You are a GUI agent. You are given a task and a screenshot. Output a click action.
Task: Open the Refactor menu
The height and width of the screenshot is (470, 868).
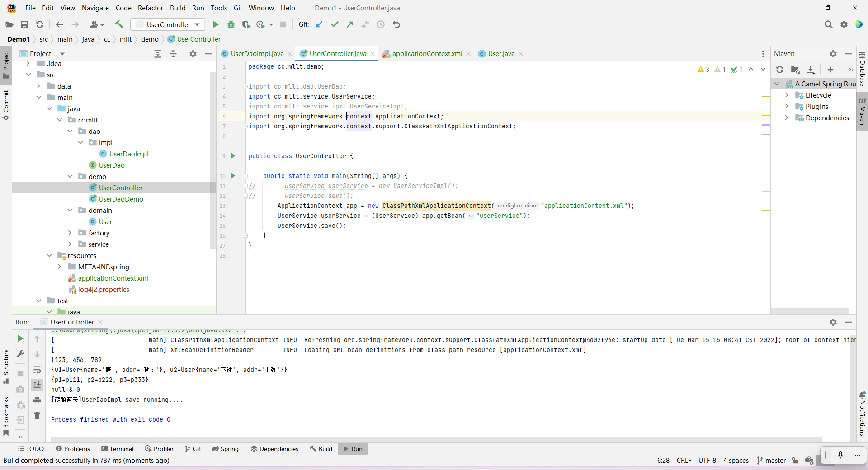(x=151, y=8)
